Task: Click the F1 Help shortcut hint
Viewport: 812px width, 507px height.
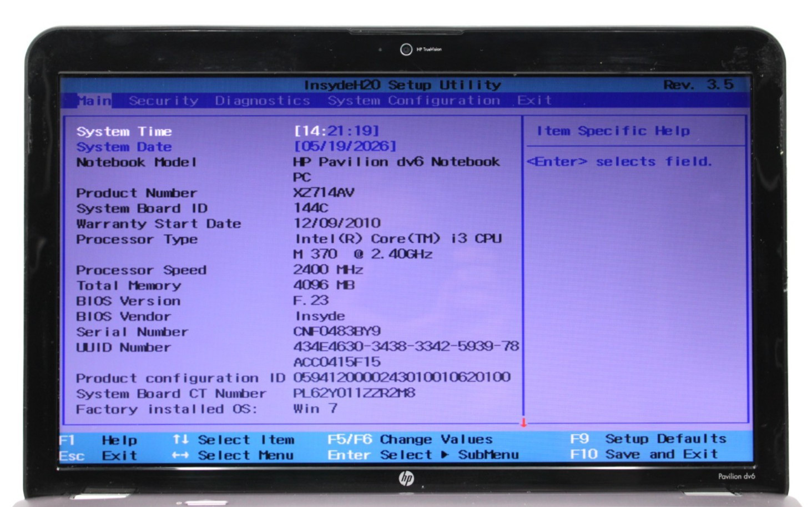Action: [x=98, y=440]
